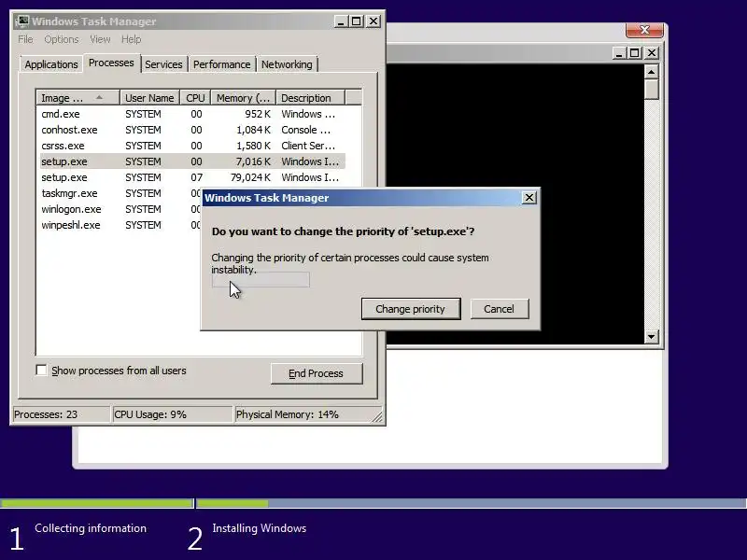Maximize the Task Manager window
The image size is (747, 560).
[357, 21]
